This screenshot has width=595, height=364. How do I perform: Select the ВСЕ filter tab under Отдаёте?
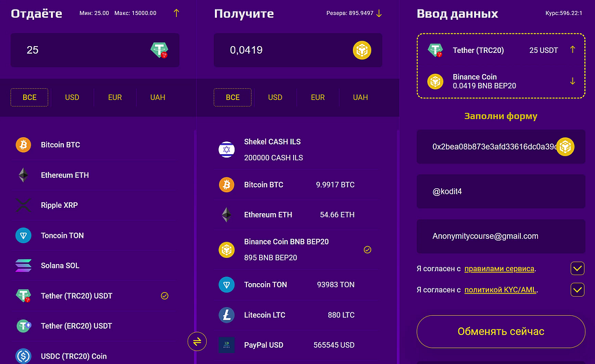click(29, 97)
